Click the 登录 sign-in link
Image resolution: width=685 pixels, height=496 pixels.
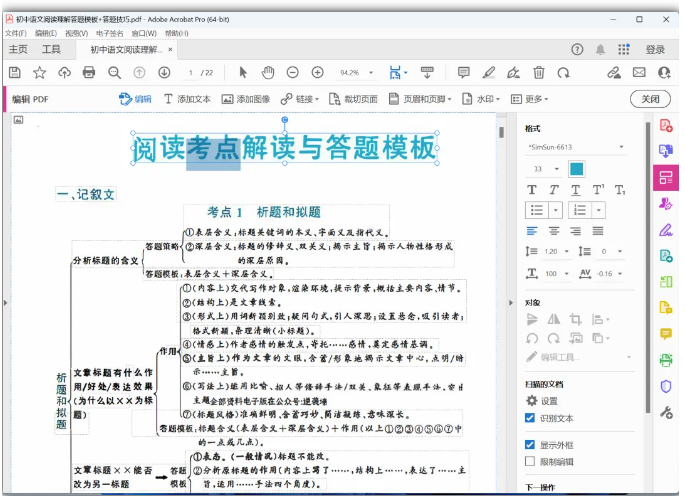click(655, 49)
